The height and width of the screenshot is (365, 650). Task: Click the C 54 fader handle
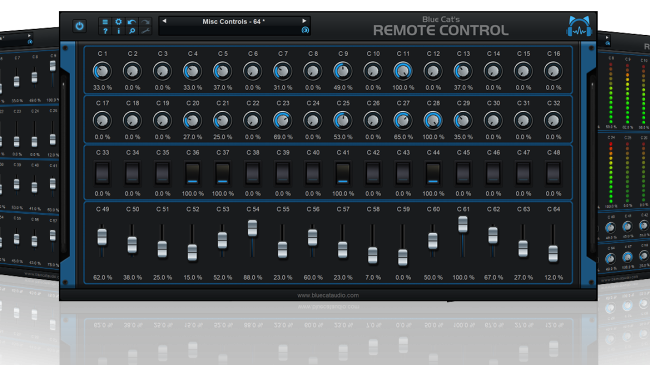pos(252,228)
